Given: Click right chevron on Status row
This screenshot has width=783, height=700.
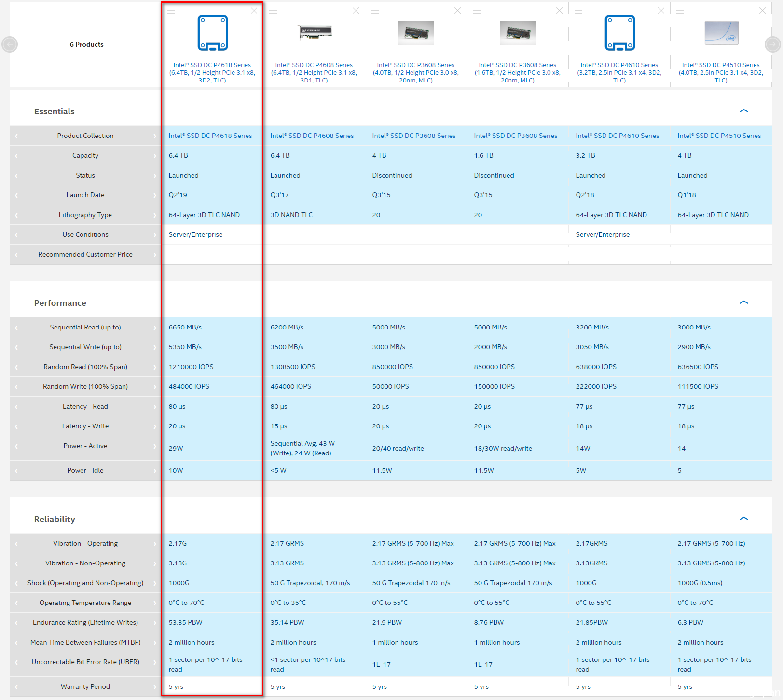Looking at the screenshot, I should coord(155,176).
